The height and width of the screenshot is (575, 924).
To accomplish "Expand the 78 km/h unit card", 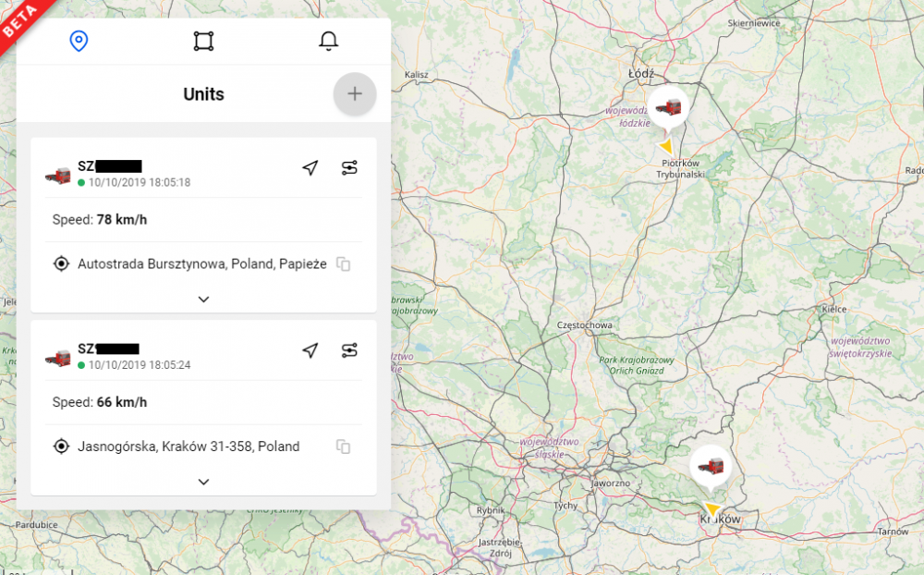I will pos(204,299).
